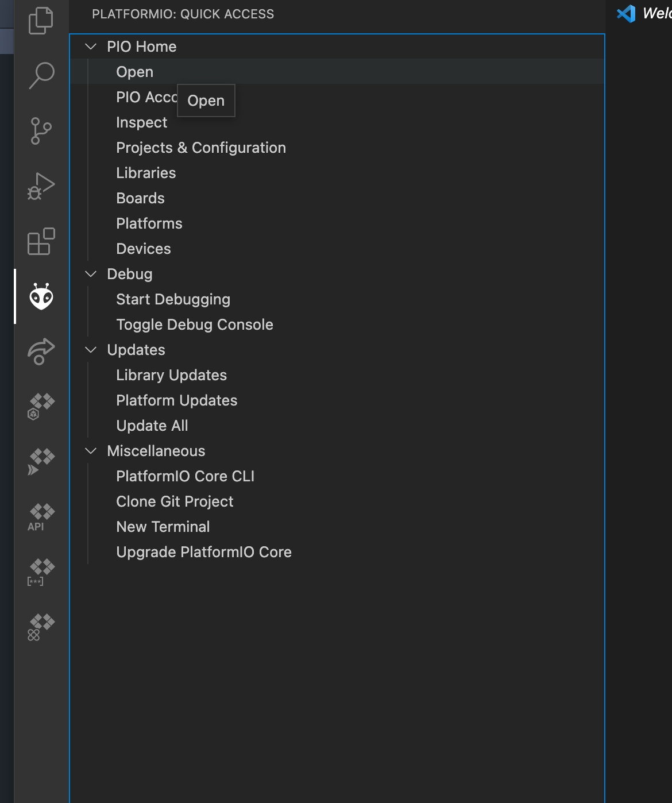This screenshot has height=803, width=672.
Task: Open the Live Share arrow icon
Action: (x=41, y=351)
